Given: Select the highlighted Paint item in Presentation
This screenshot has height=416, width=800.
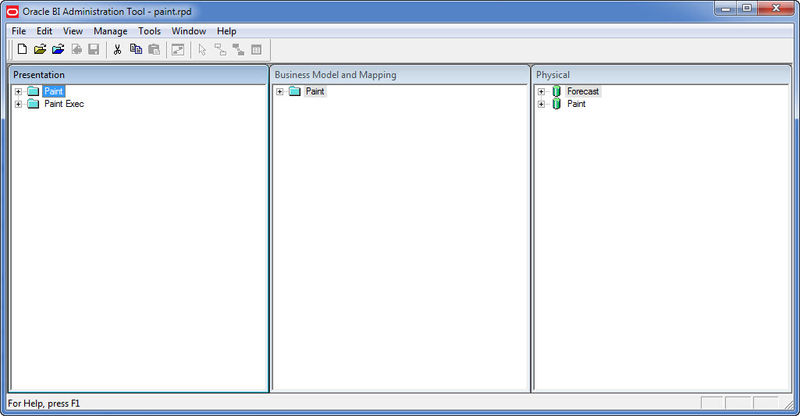Looking at the screenshot, I should [54, 91].
